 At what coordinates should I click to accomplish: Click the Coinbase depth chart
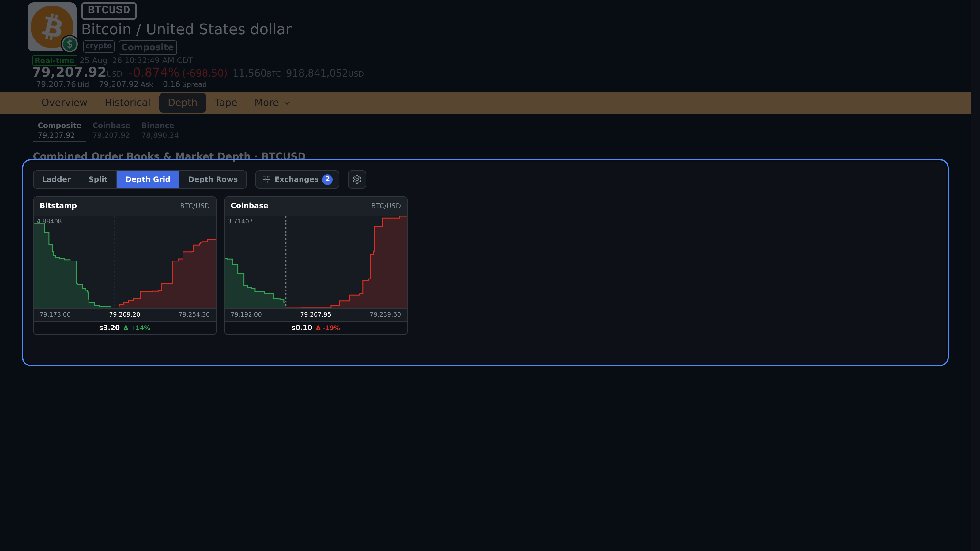click(x=316, y=262)
